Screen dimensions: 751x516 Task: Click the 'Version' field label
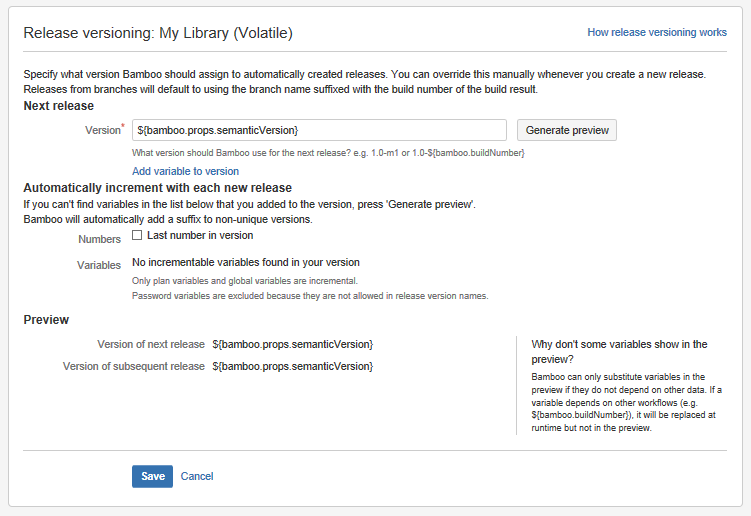pyautogui.click(x=103, y=130)
